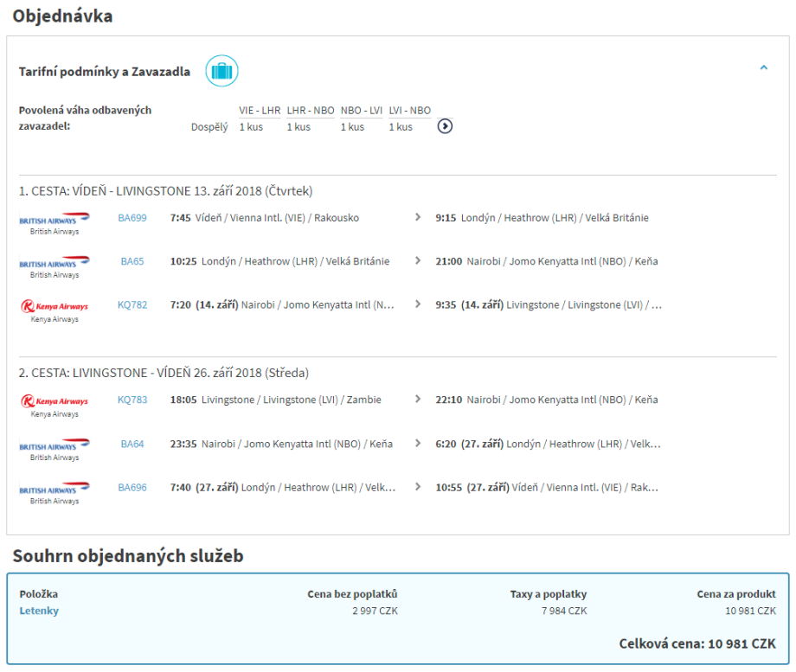Select the NBO - LVI baggage segment
Screen dimensions: 796x672
(x=362, y=111)
